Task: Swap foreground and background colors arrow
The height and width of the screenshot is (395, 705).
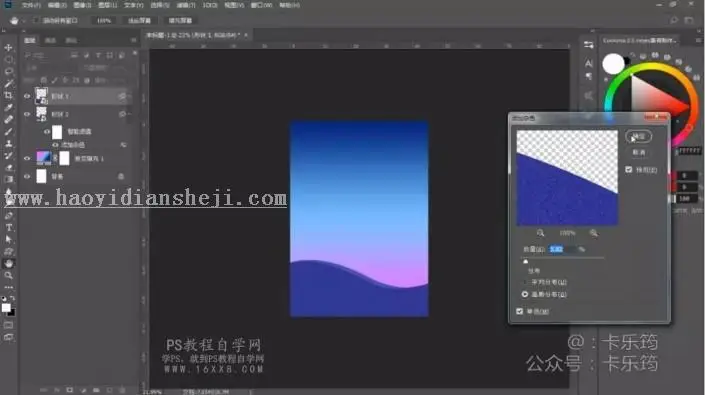Action: point(13,298)
